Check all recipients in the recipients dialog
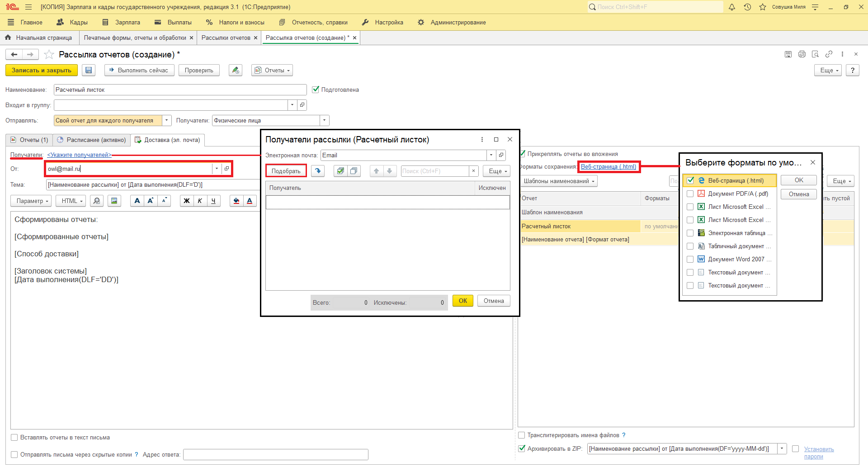 pyautogui.click(x=340, y=171)
